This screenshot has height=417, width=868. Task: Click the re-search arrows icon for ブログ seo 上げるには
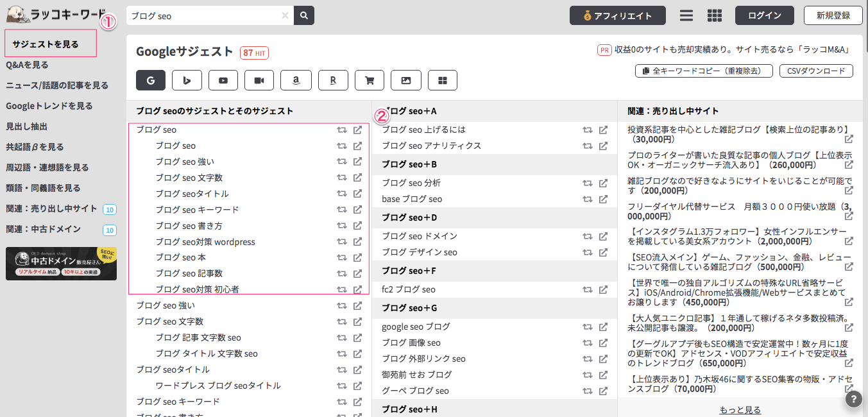(x=588, y=130)
